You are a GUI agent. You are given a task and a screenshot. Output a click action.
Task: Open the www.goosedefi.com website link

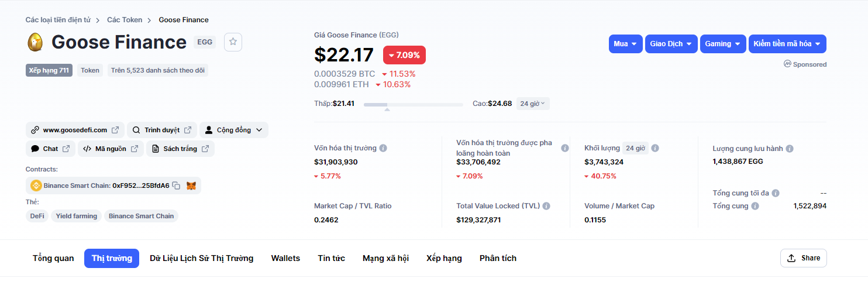74,130
